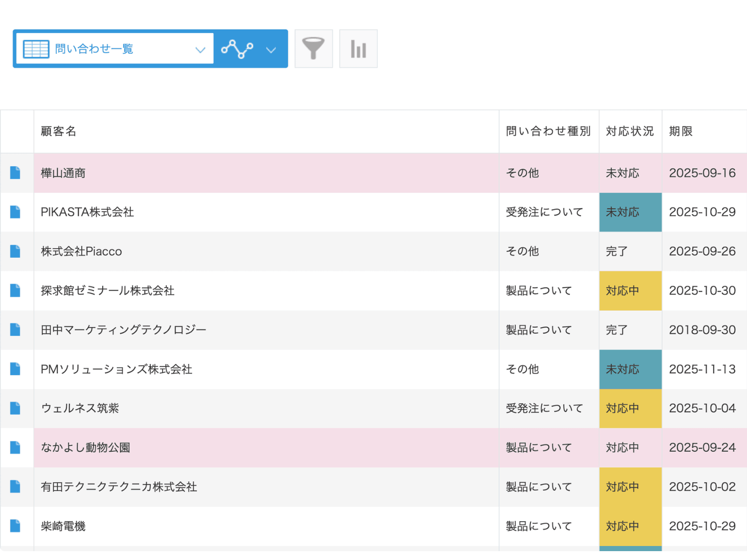
Task: Click 製品について in the なかよし動物公園 row
Action: 539,448
